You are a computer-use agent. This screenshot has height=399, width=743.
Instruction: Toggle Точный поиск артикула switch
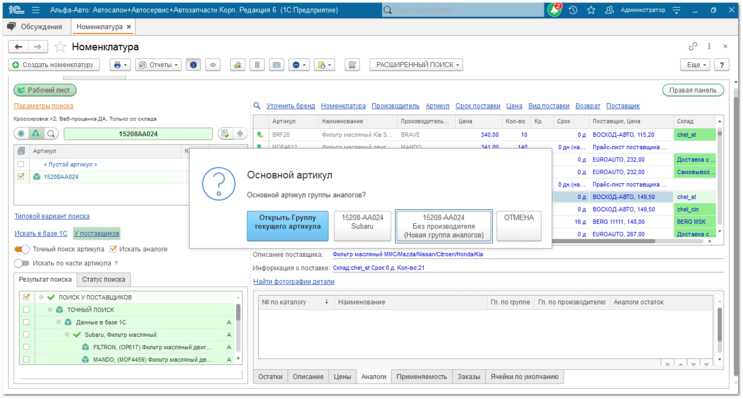point(22,249)
